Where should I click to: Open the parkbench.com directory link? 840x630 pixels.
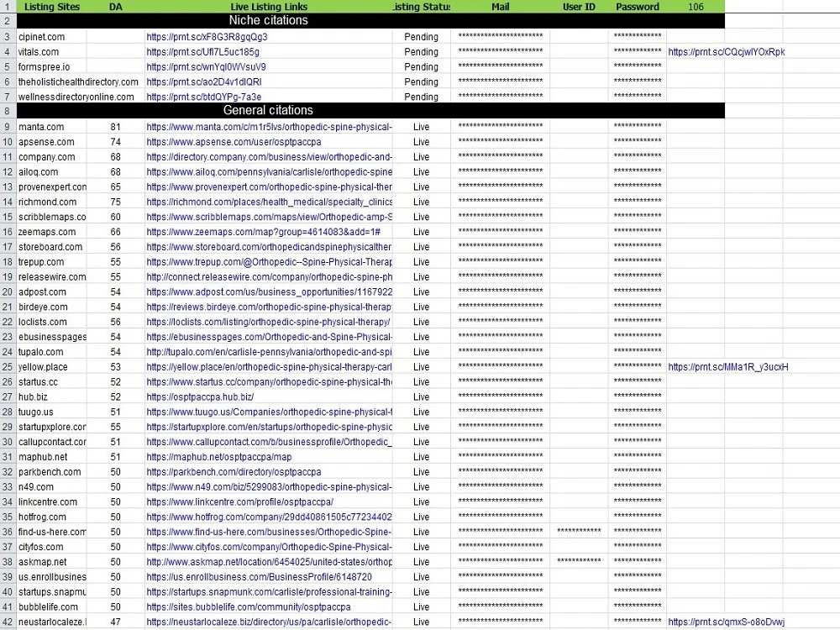coord(234,472)
